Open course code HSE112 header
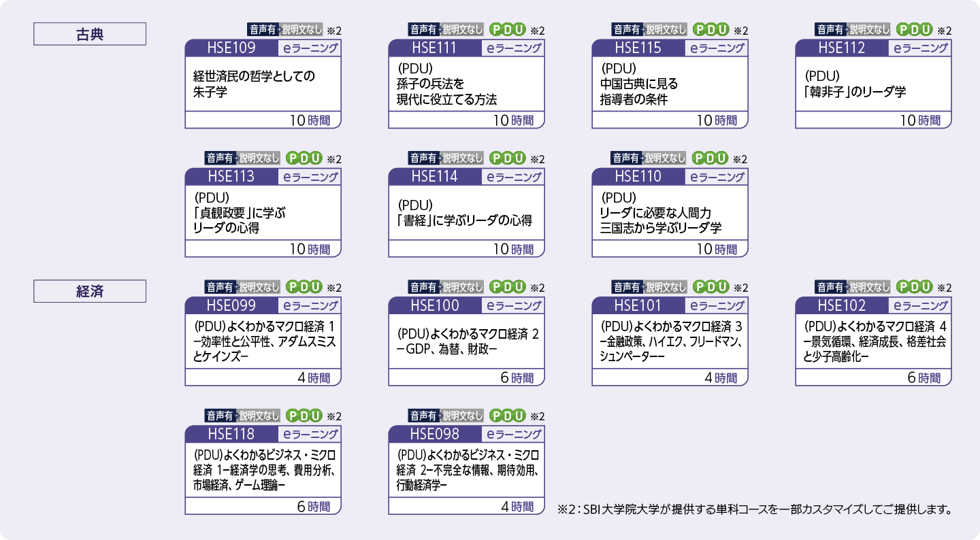The height and width of the screenshot is (540, 980). 841,48
